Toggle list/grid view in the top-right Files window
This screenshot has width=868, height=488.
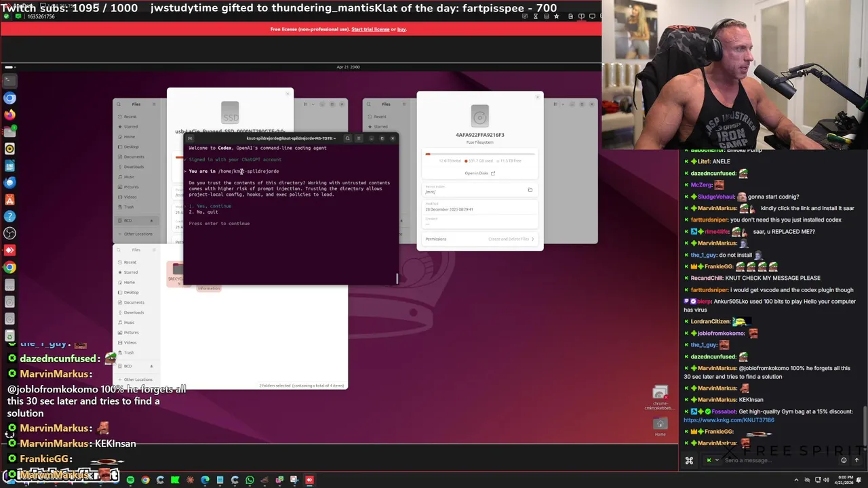[x=555, y=104]
